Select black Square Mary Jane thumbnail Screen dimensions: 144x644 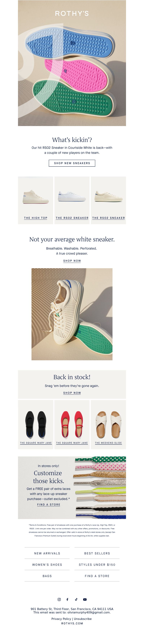36,424
